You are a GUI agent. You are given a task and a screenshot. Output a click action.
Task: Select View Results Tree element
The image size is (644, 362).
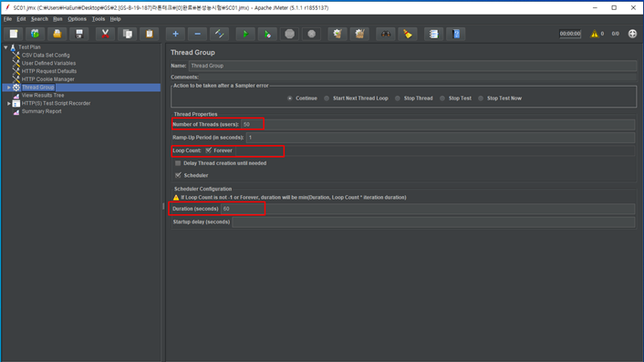(43, 95)
